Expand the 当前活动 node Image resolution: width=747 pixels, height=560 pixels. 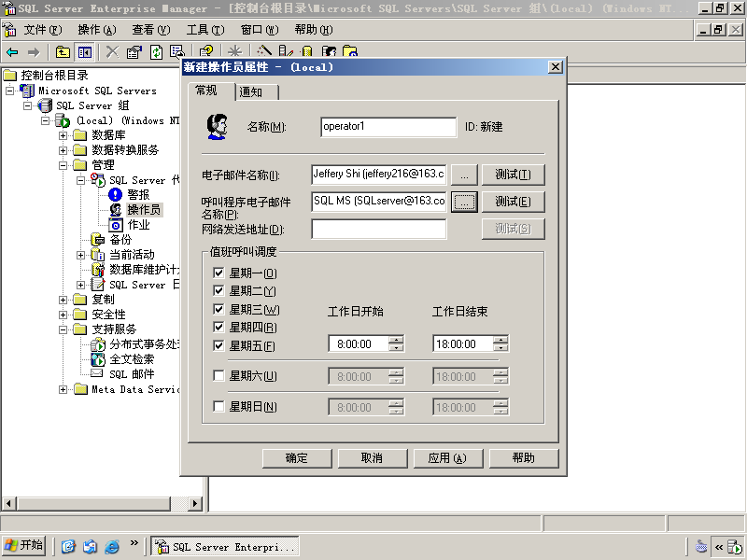tap(81, 255)
